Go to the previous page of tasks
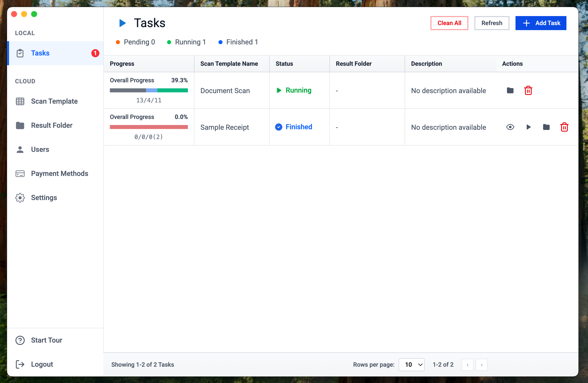The width and height of the screenshot is (588, 383). (467, 364)
